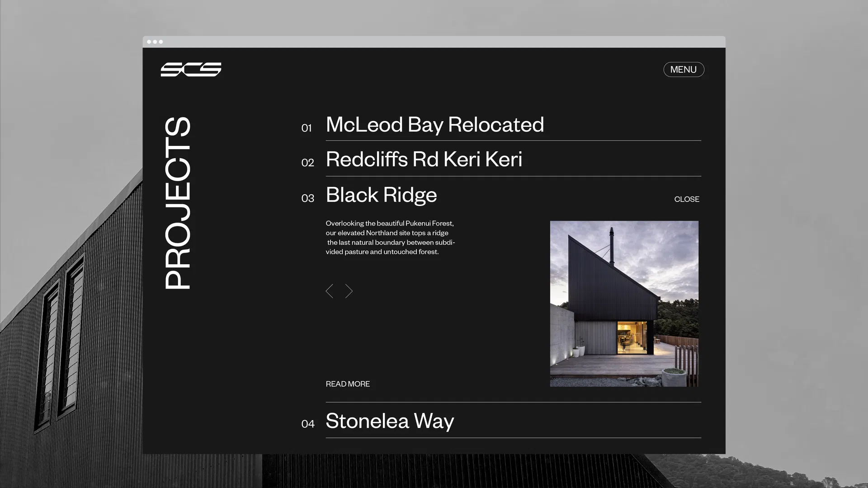
Task: Click project number 02
Action: click(307, 163)
